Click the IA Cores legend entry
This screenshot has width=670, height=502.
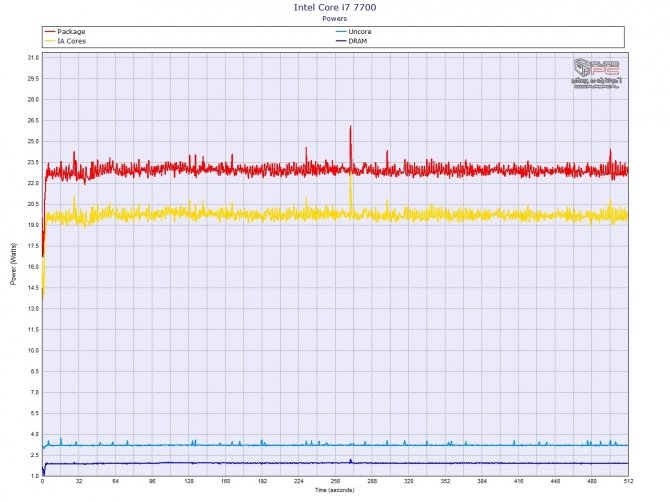(65, 41)
